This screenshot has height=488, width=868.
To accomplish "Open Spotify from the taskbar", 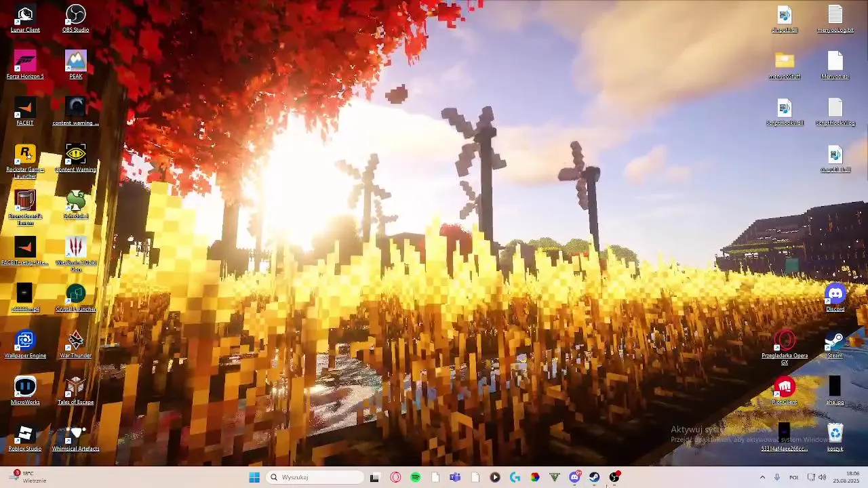I will (415, 477).
